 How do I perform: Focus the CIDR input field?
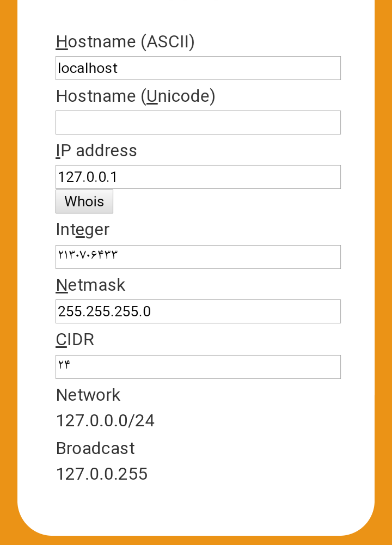(198, 367)
